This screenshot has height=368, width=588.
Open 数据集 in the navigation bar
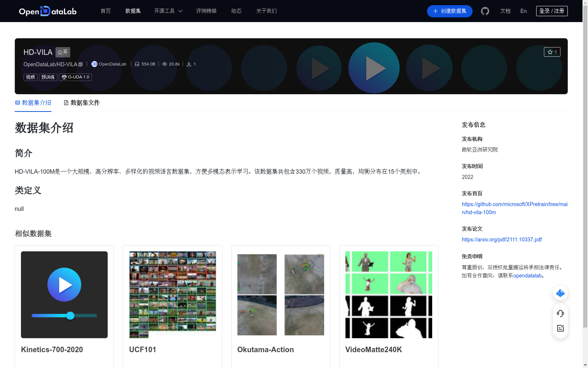coord(133,11)
